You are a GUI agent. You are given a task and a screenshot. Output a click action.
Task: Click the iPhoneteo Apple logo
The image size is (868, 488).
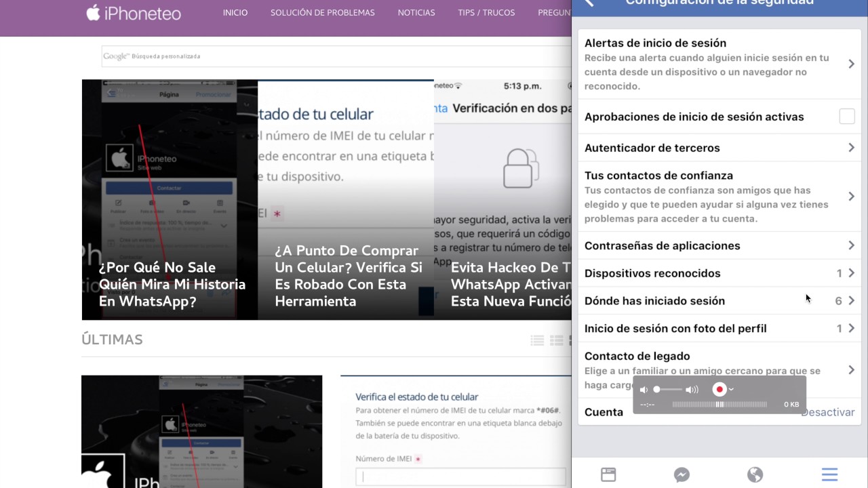94,12
